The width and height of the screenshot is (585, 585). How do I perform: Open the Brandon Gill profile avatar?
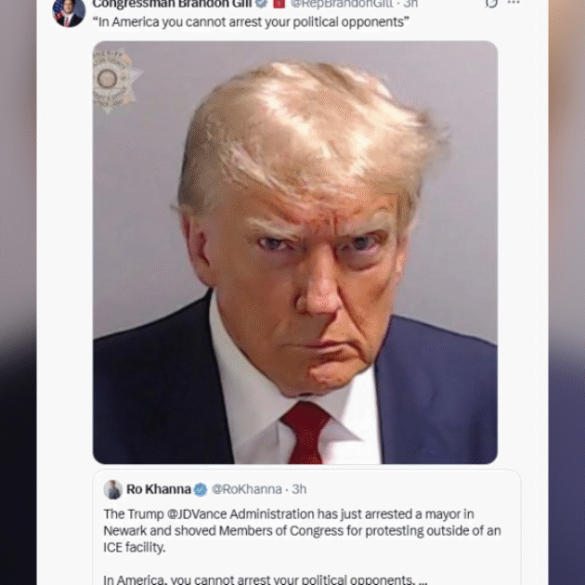[x=69, y=13]
